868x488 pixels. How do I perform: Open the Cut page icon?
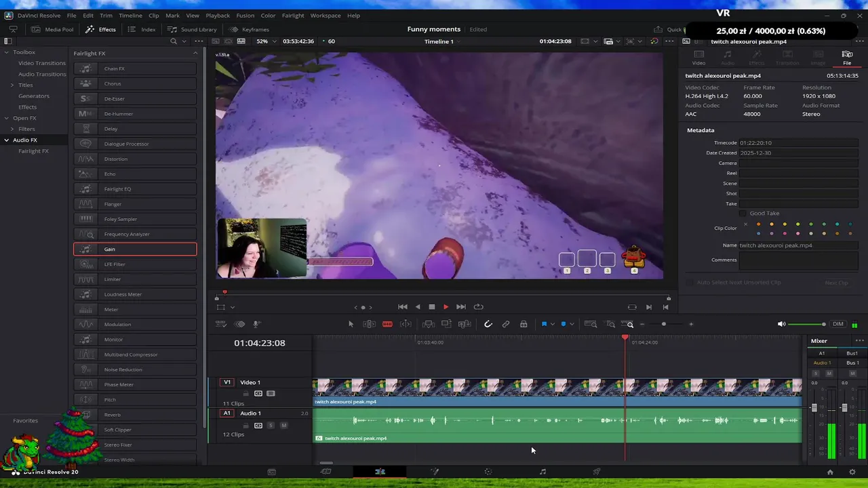coord(325,472)
